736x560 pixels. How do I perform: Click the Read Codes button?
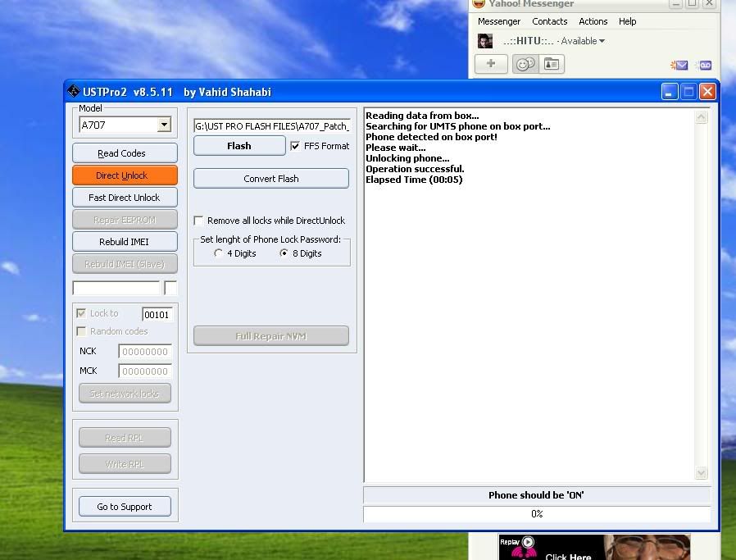(125, 153)
